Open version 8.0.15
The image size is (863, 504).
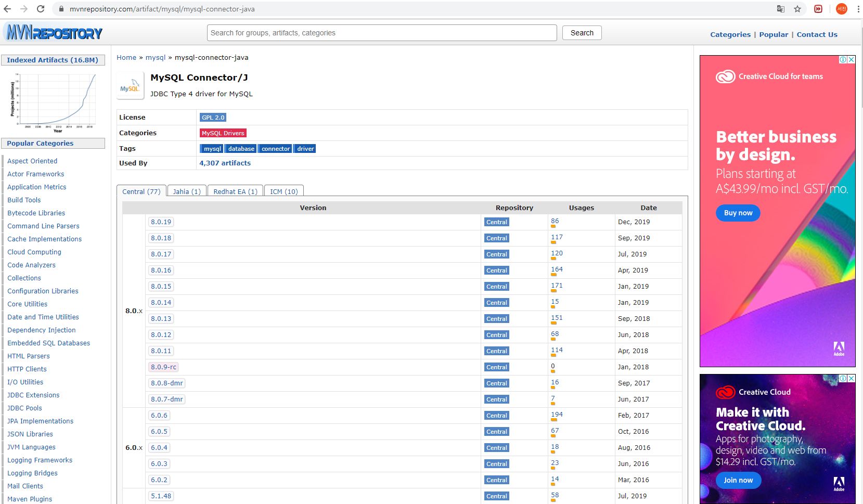[161, 286]
